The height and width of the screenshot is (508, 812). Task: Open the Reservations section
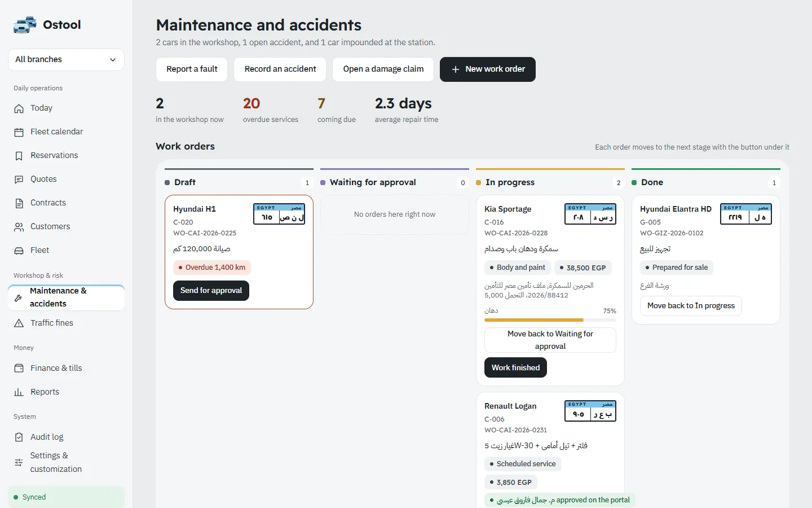(66, 156)
